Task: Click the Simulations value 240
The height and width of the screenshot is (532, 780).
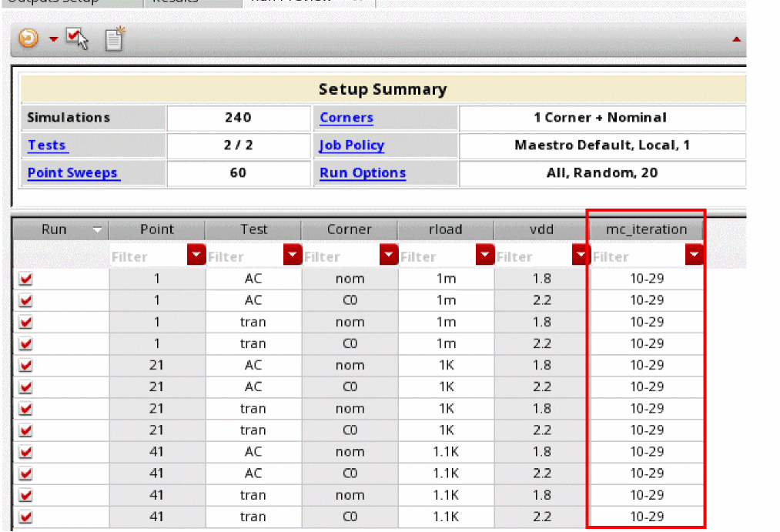Action: [238, 118]
